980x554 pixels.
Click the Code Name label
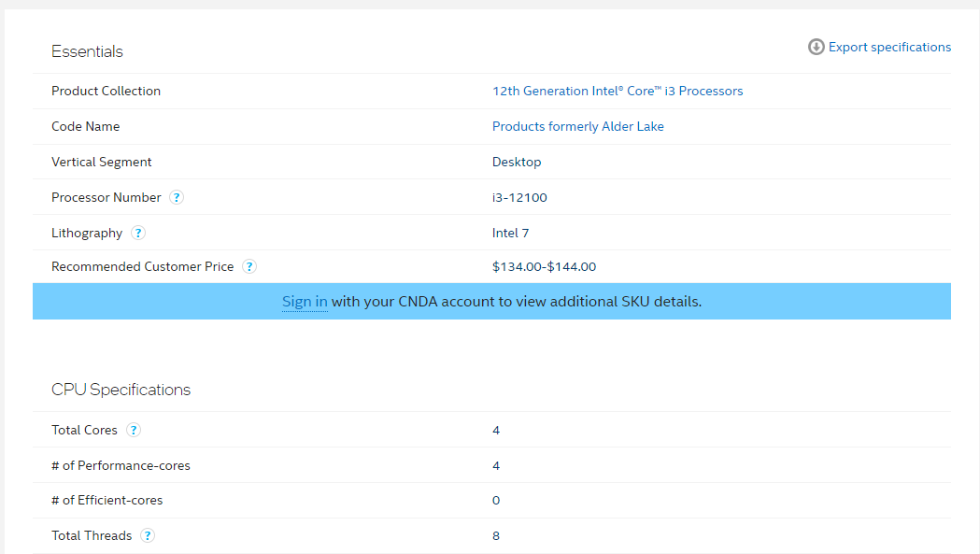pos(85,126)
